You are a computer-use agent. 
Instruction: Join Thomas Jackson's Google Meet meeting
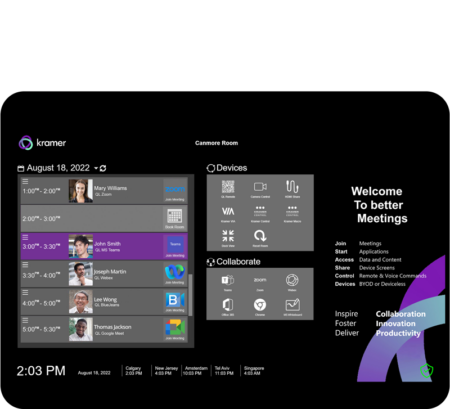(x=175, y=329)
